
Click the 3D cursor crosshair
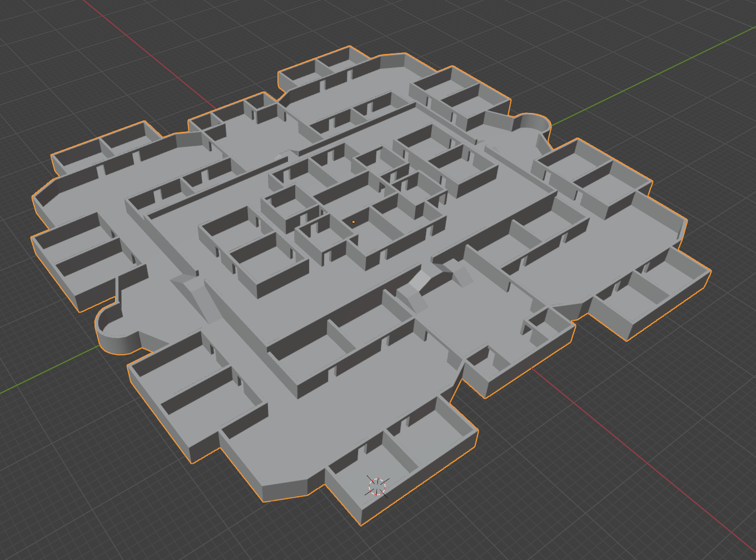point(377,486)
